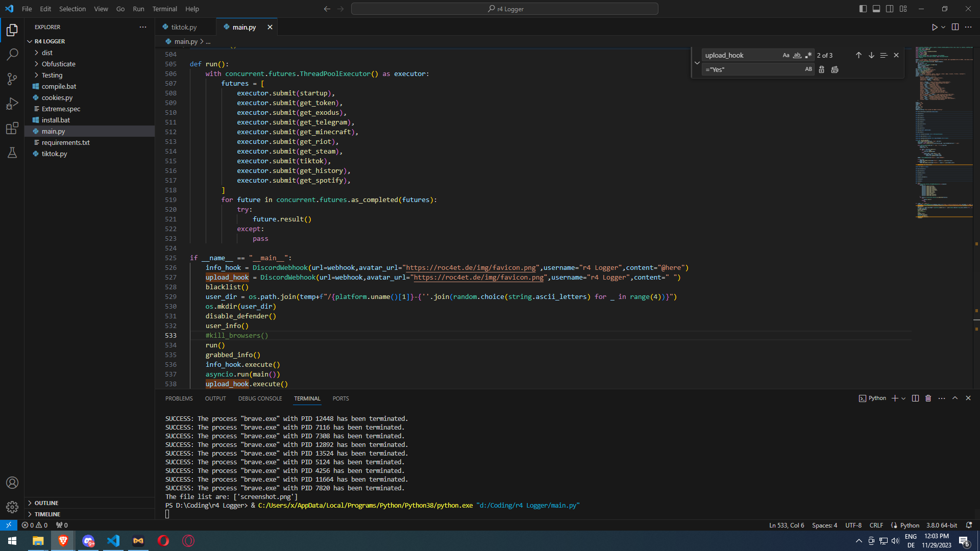Viewport: 980px width, 551px height.
Task: Open the Search view in activity bar
Action: [x=12, y=54]
